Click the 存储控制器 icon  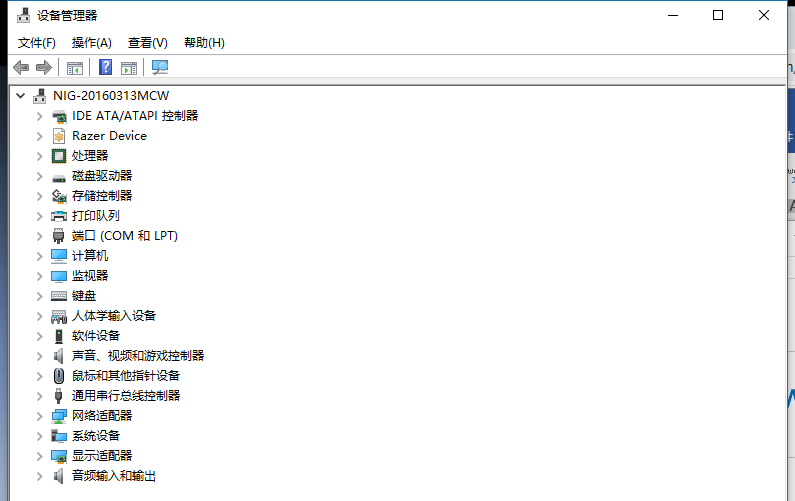click(x=59, y=196)
